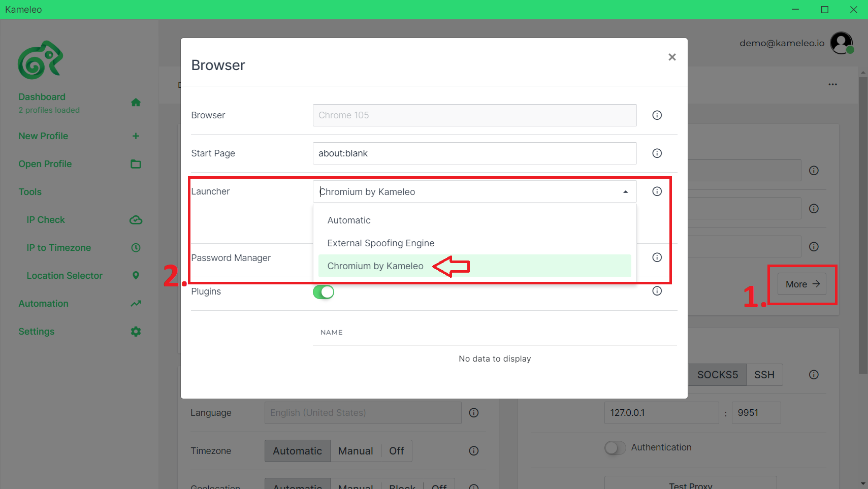Viewport: 868px width, 489px height.
Task: Set Timezone to Off
Action: point(397,451)
